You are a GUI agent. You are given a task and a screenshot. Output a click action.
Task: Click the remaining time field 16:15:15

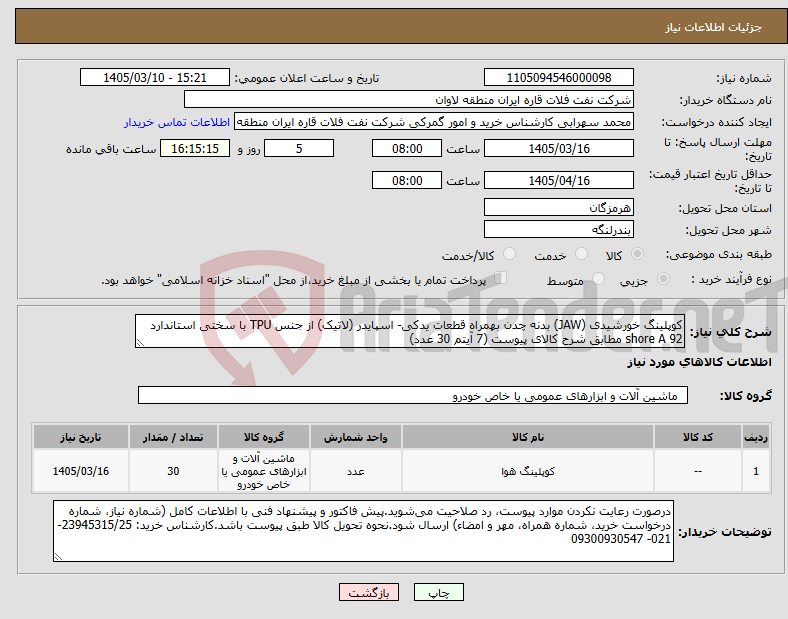click(x=195, y=148)
